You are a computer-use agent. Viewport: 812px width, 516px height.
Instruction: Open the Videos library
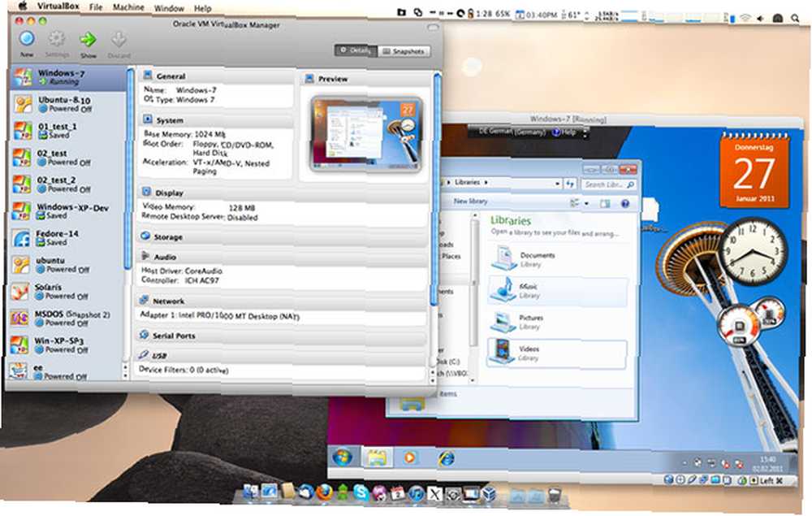pyautogui.click(x=557, y=353)
